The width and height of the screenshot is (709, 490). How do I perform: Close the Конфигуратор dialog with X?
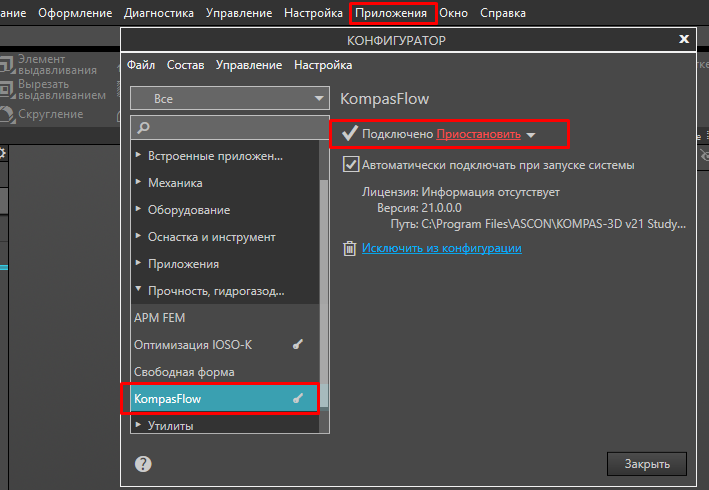pyautogui.click(x=684, y=39)
